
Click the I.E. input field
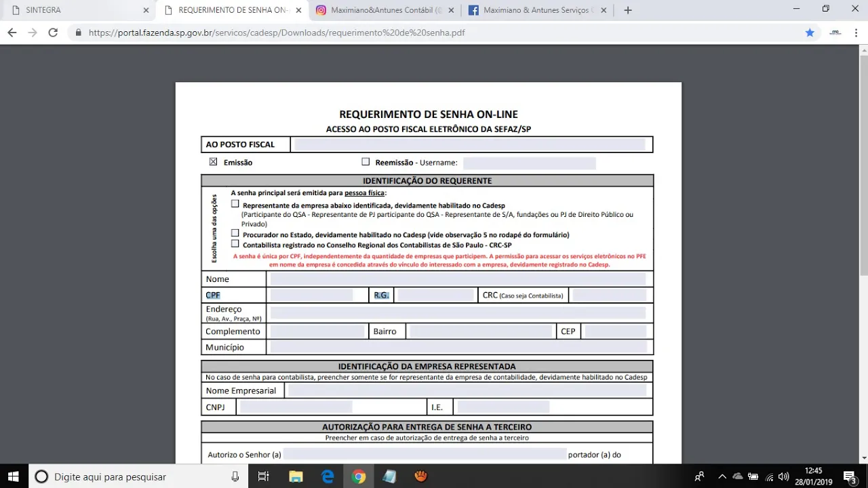(503, 407)
